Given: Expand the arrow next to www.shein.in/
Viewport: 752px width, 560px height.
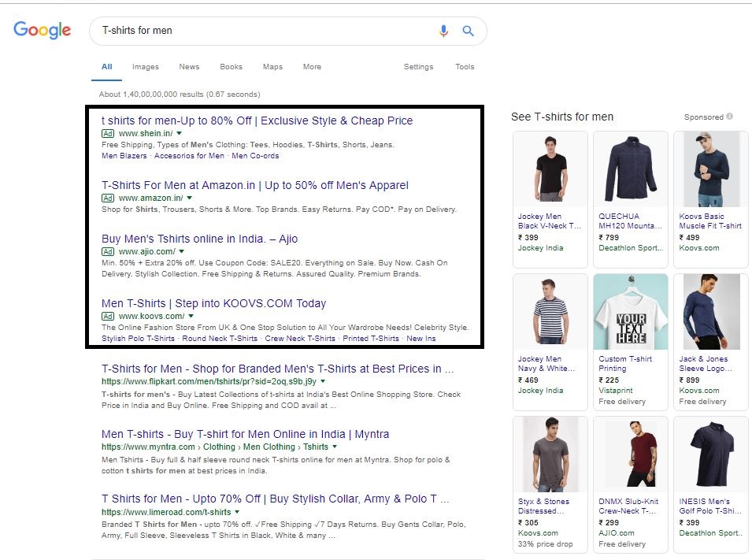Looking at the screenshot, I should coord(180,133).
